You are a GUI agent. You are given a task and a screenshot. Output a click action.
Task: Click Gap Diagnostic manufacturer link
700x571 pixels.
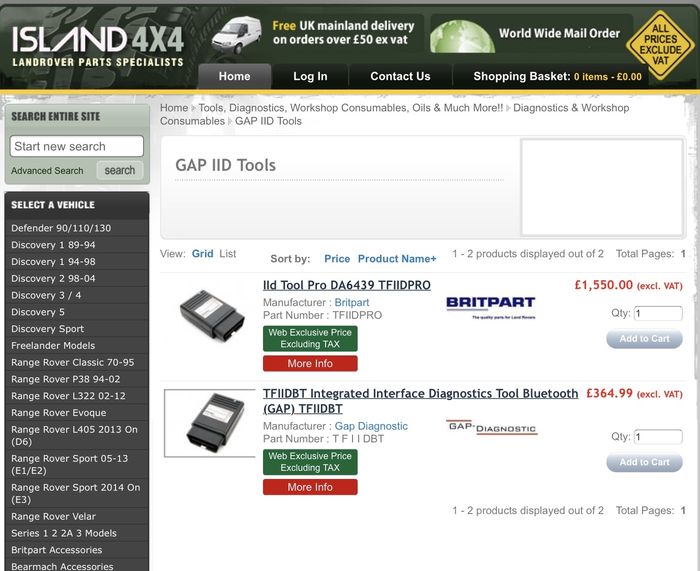[x=371, y=426]
